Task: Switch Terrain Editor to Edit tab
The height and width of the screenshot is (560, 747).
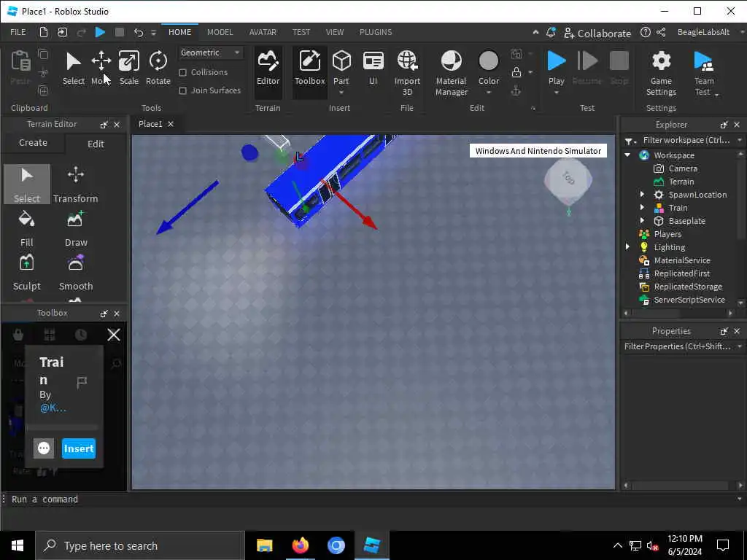Action: coord(96,144)
